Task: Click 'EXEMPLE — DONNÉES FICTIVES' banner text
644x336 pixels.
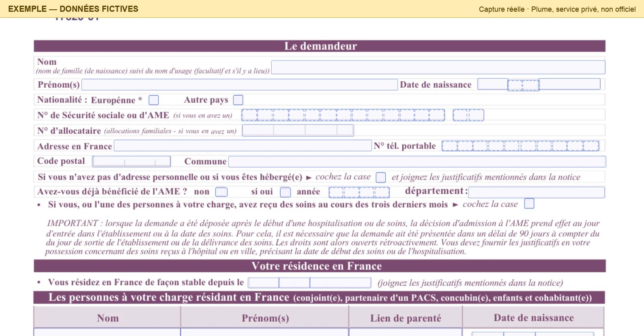Action: [73, 9]
